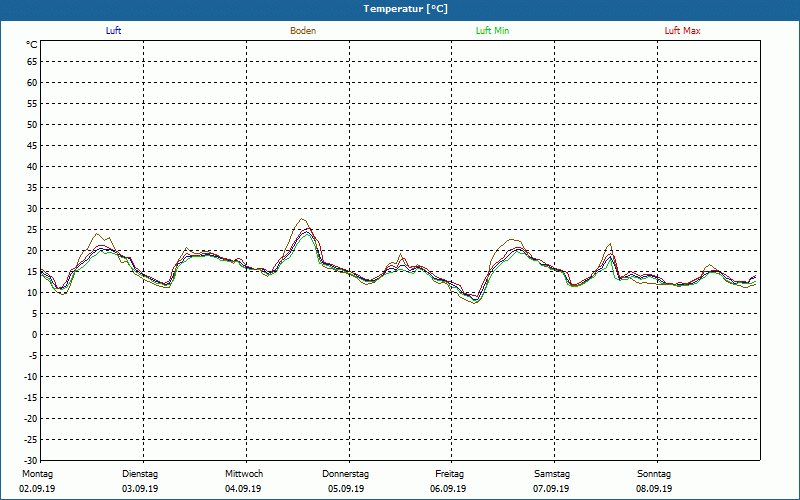Click the '35' y-axis value
Viewport: 800px width, 500px height.
[32, 188]
